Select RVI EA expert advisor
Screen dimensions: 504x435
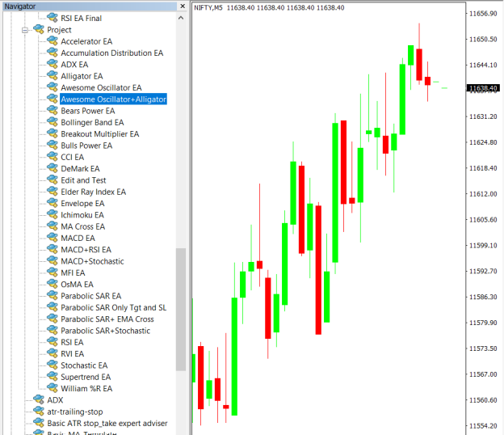(x=73, y=354)
